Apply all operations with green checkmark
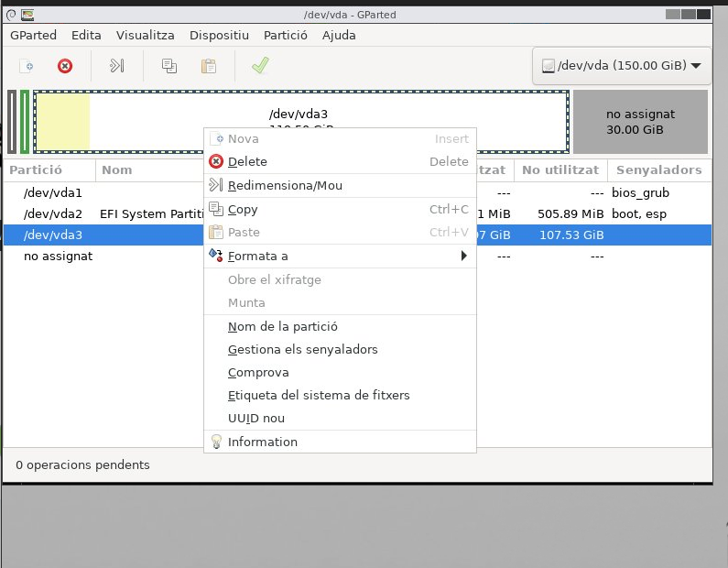The height and width of the screenshot is (568, 728). 260,66
